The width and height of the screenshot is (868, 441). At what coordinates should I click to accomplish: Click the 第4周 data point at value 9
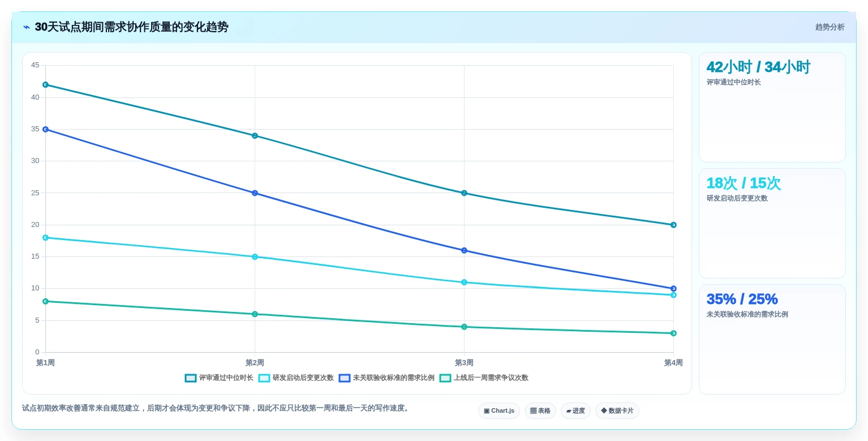(x=673, y=295)
